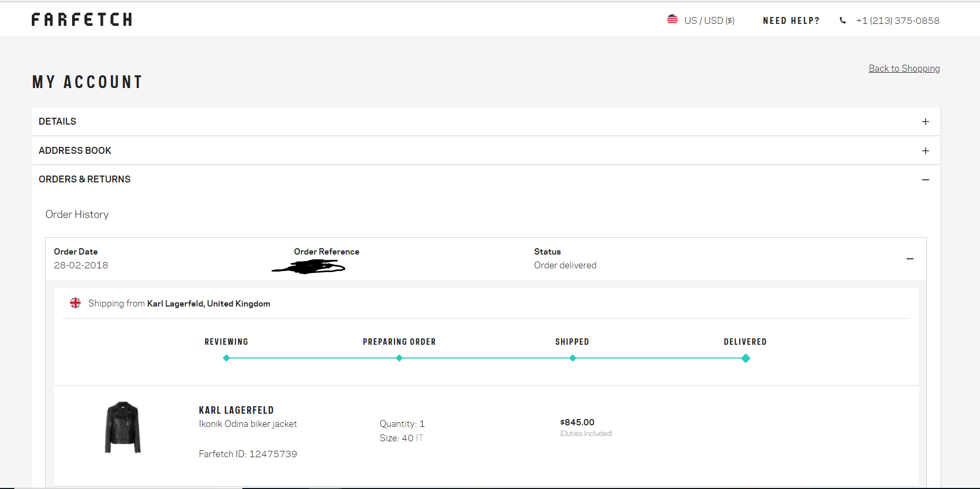The width and height of the screenshot is (980, 489).
Task: Expand the Address Book plus icon
Action: click(925, 151)
